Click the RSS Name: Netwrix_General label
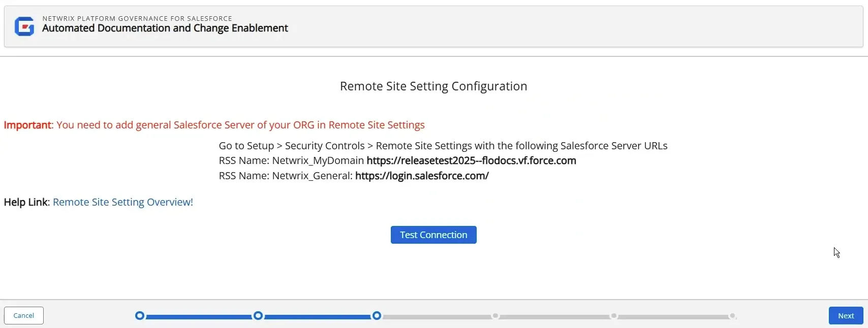Screen dimensions: 868x328 click(x=286, y=176)
